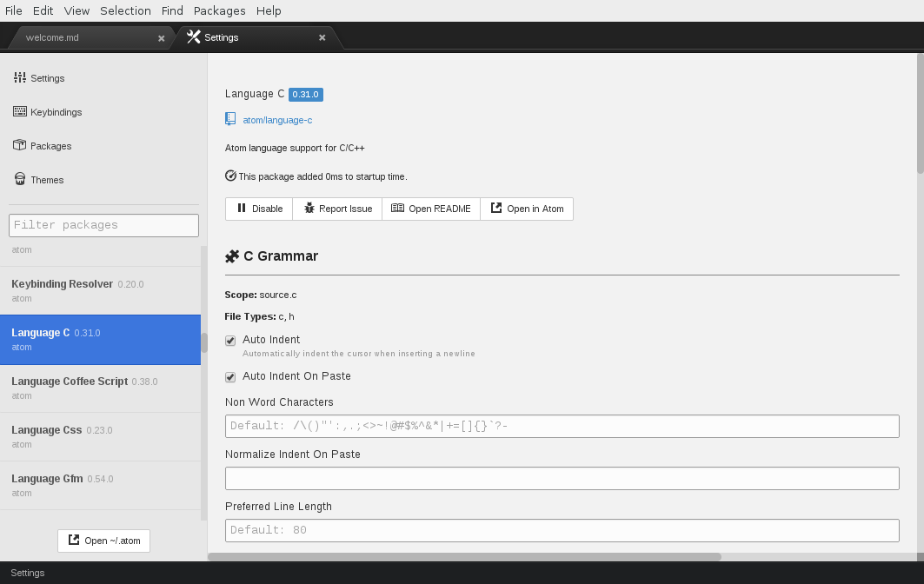Toggle the Auto Indent checkbox
The image size is (924, 584).
pyautogui.click(x=230, y=341)
